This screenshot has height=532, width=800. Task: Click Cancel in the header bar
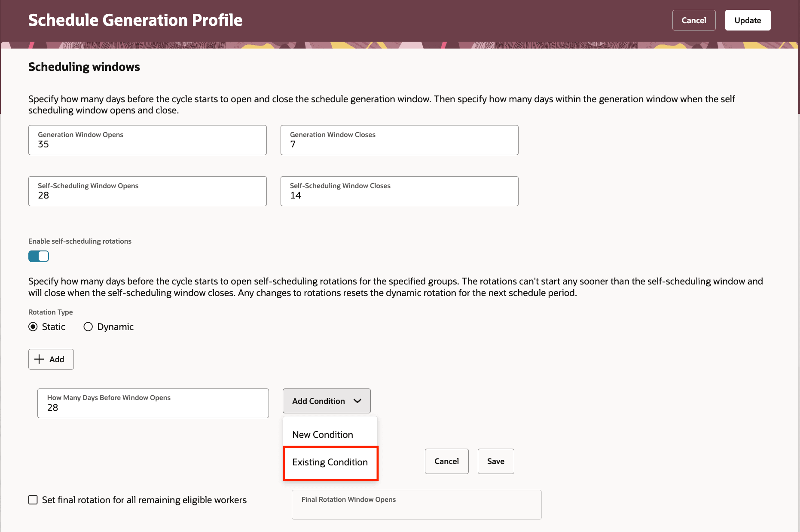694,20
